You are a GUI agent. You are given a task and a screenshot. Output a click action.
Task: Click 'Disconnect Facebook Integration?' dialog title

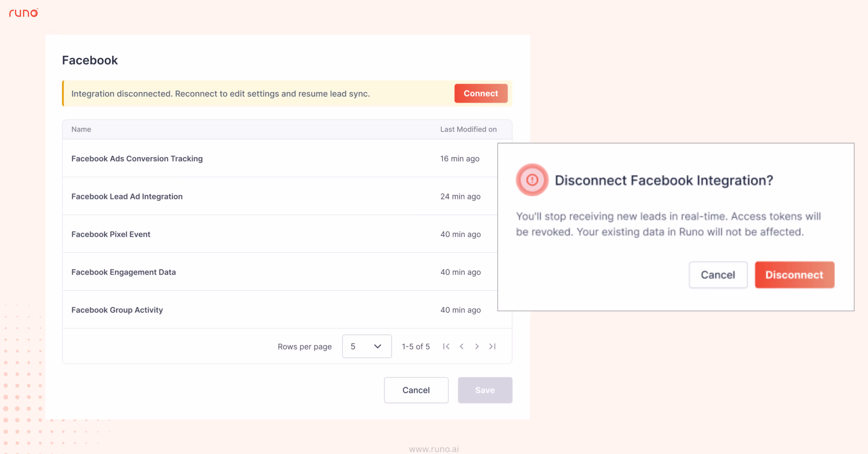click(x=664, y=180)
